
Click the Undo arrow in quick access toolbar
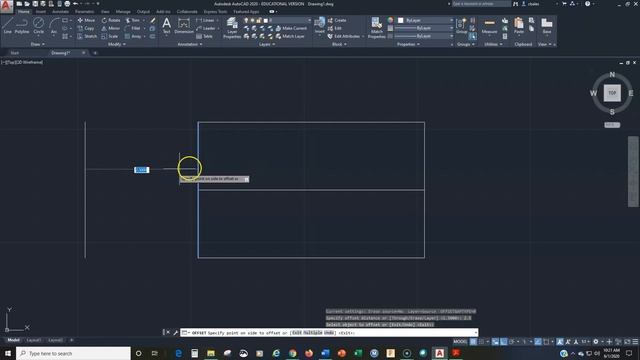[x=75, y=4]
